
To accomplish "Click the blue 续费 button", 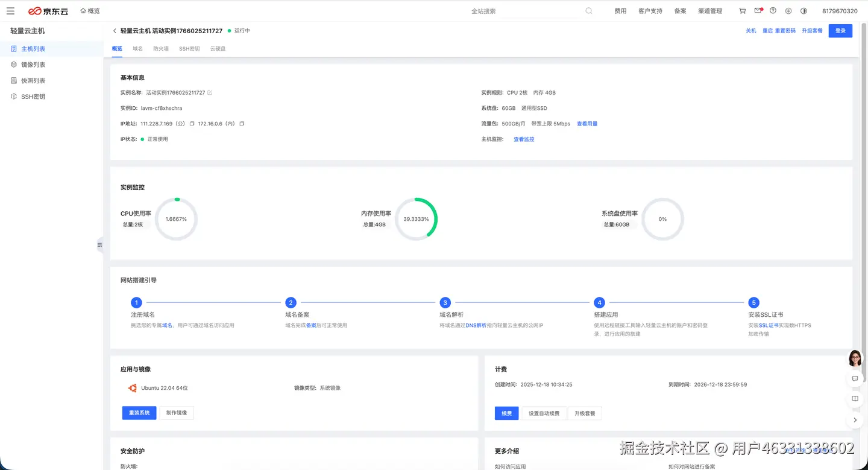I will click(x=506, y=414).
